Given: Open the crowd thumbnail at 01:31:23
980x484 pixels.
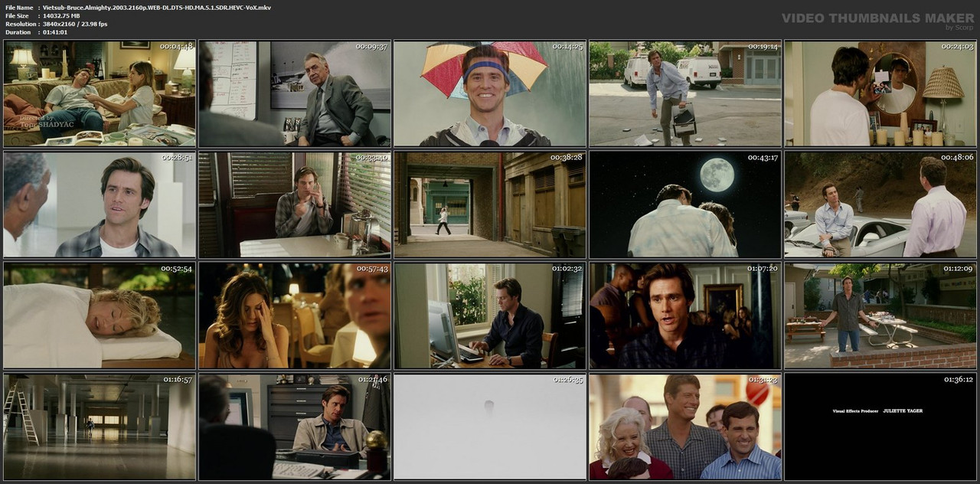Looking at the screenshot, I should [685, 427].
